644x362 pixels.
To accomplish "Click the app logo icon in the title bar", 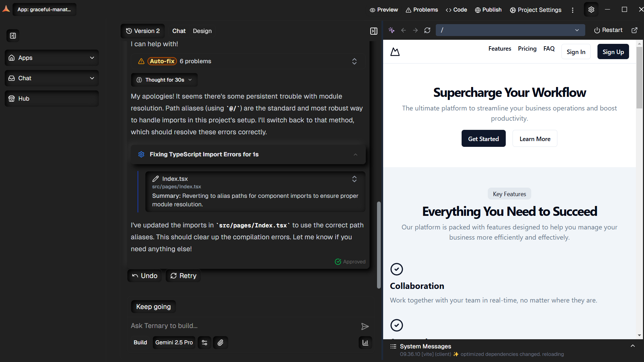I will click(x=6, y=9).
